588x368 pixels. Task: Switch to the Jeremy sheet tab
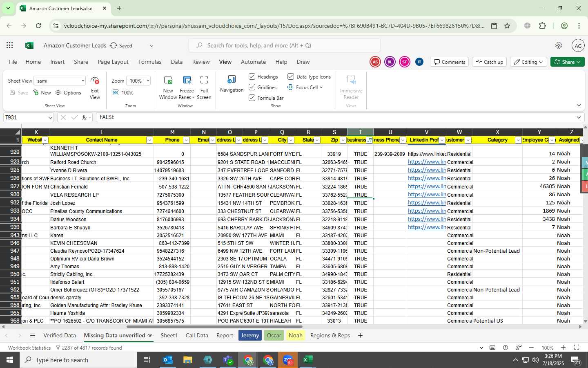click(x=250, y=336)
